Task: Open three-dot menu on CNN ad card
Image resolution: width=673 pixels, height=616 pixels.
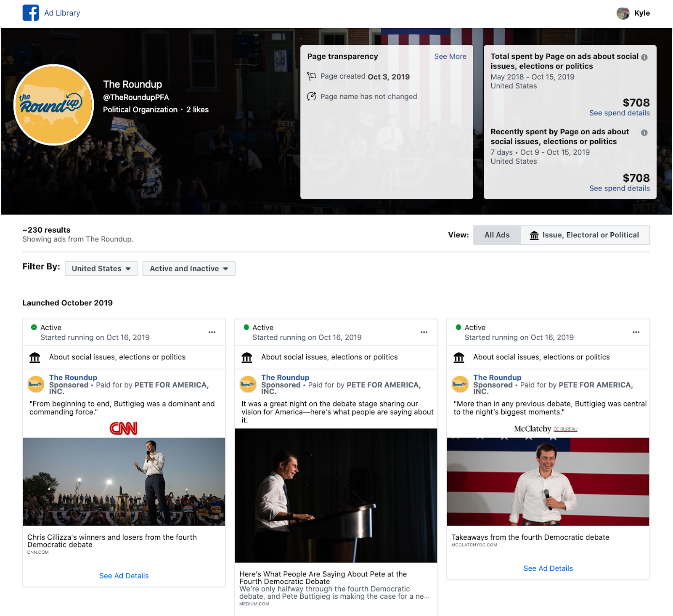Action: pos(212,332)
